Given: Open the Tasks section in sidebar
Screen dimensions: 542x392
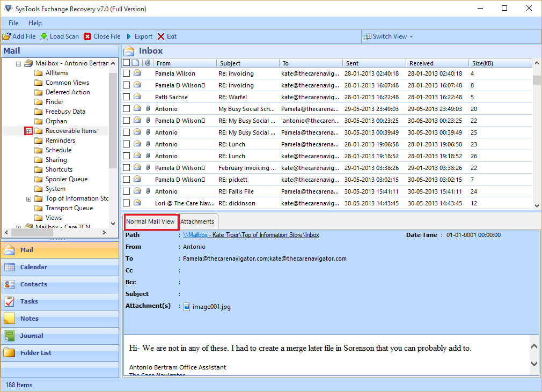Looking at the screenshot, I should coord(29,301).
